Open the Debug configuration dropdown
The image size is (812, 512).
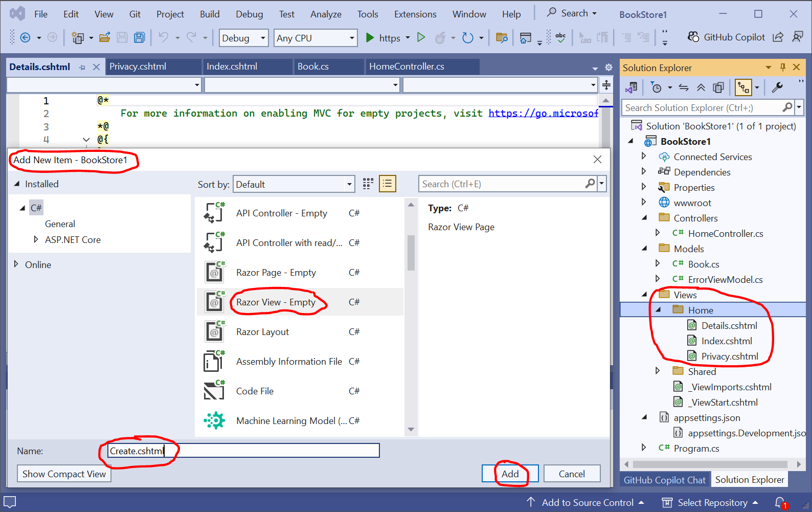click(x=244, y=38)
